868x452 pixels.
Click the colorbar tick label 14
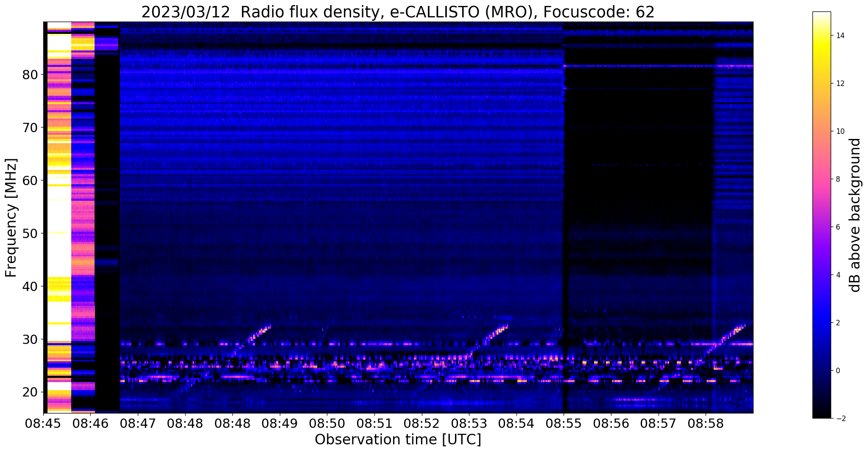click(x=840, y=36)
